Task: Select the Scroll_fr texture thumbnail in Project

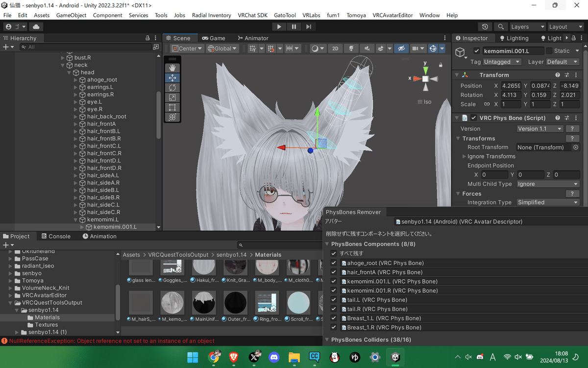Action: click(298, 303)
